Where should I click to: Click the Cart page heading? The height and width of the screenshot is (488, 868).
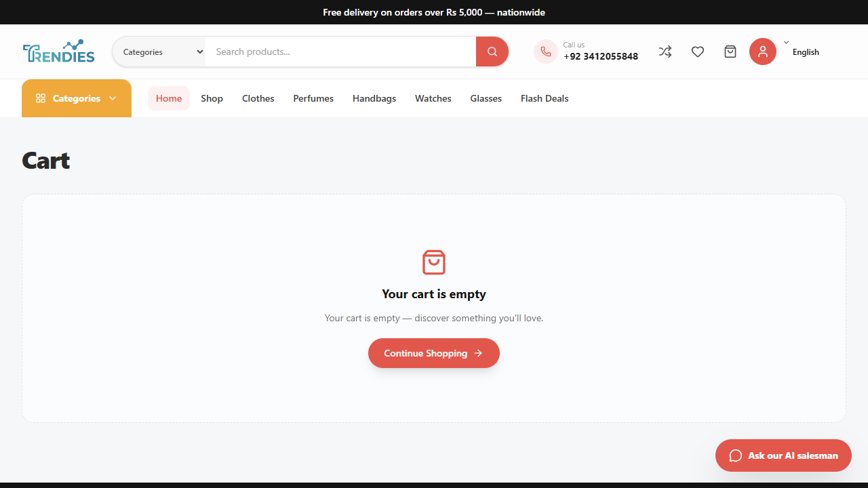46,161
